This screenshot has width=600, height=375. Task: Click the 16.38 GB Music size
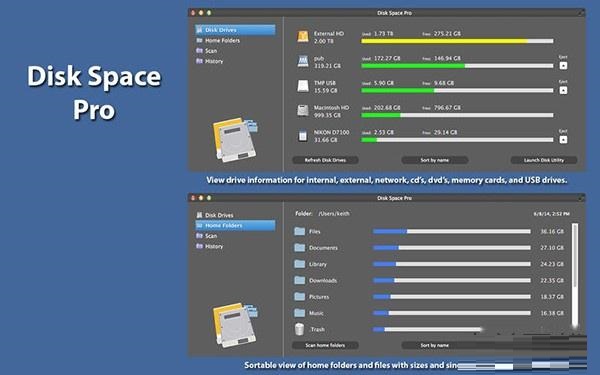[x=552, y=313]
